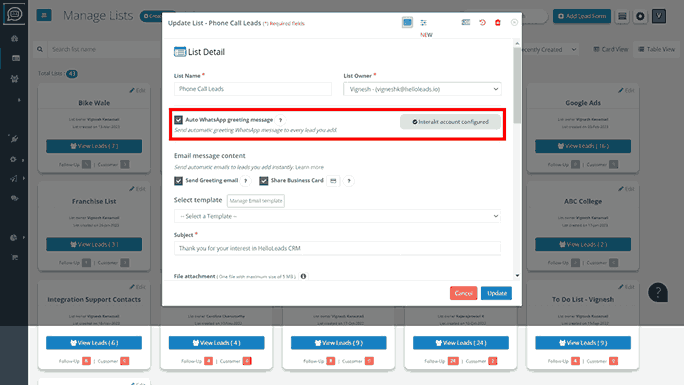684x385 pixels.
Task: Edit the Google Ads list card
Action: (x=626, y=90)
